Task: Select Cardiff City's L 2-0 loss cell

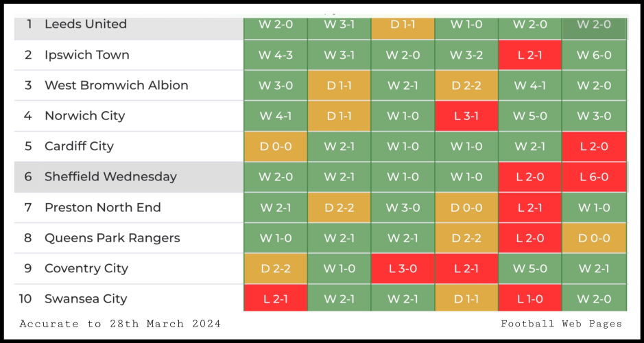Action: coord(594,147)
